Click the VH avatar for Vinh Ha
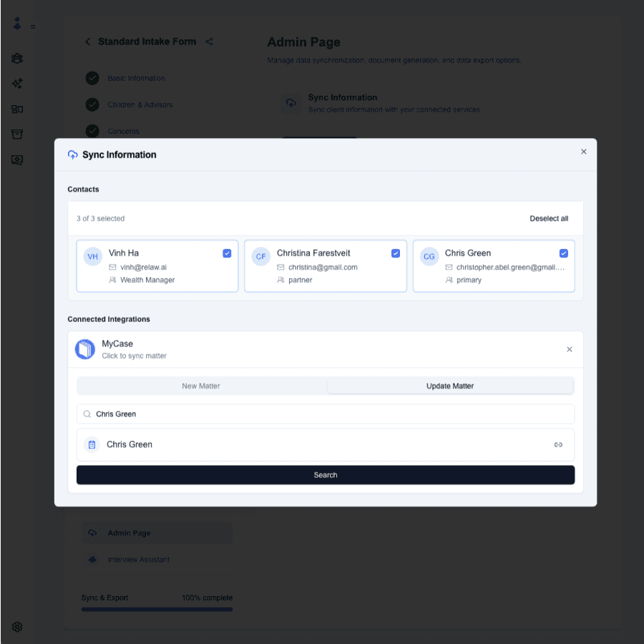This screenshot has width=644, height=644. pyautogui.click(x=93, y=256)
